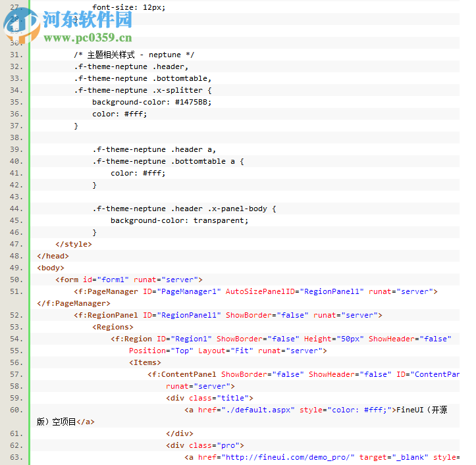The image size is (476, 465).
Task: Click '<f:RegionPanel ID="RegionPanel1"' text
Action: pos(147,315)
